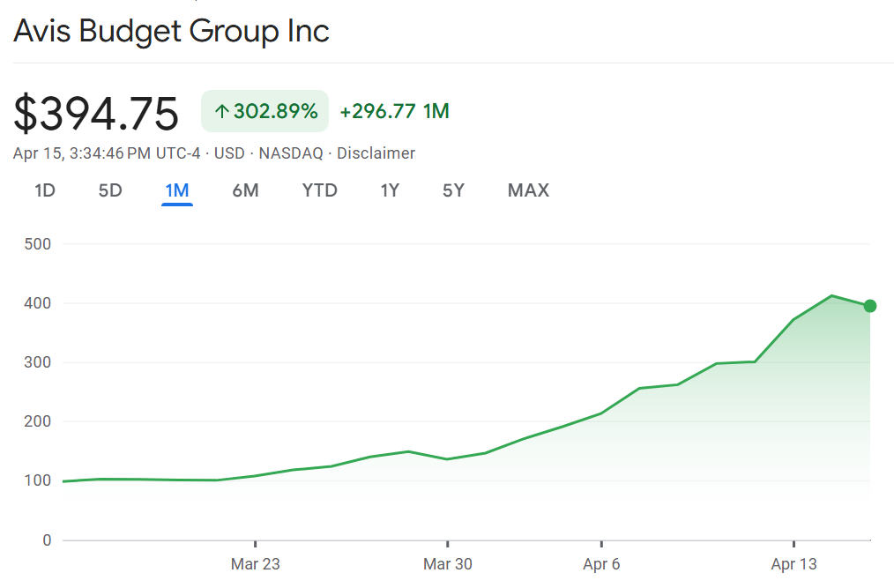
Task: Display the MAX time range
Action: pos(528,190)
